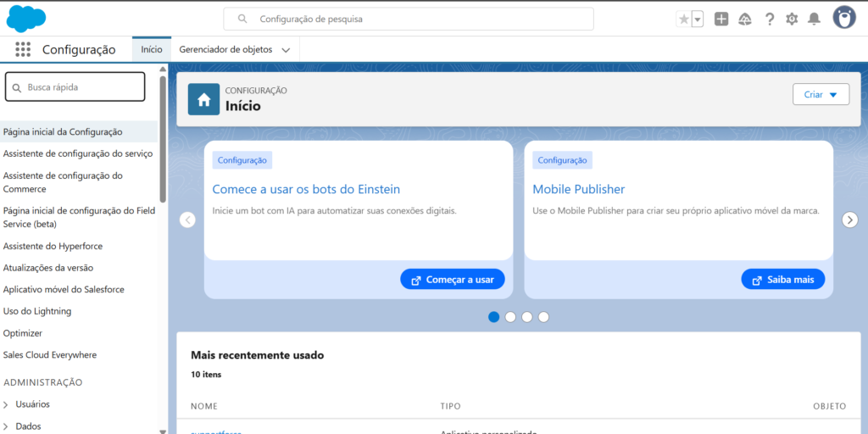Open the user profile avatar

[x=844, y=18]
